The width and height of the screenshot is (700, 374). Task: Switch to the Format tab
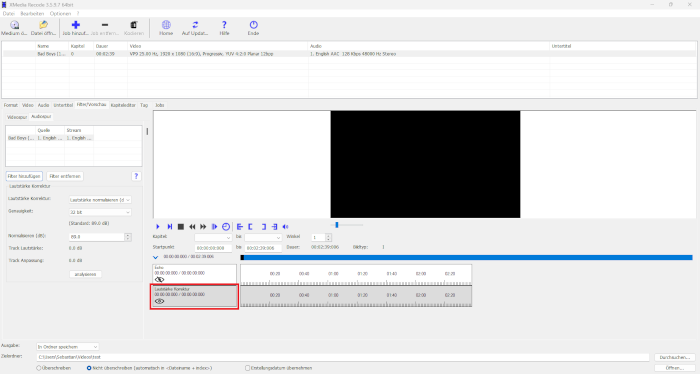[11, 105]
